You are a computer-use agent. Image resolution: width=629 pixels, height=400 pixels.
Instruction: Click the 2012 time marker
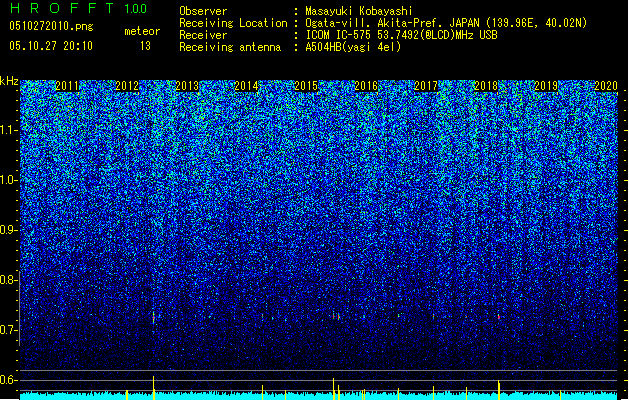pyautogui.click(x=127, y=86)
